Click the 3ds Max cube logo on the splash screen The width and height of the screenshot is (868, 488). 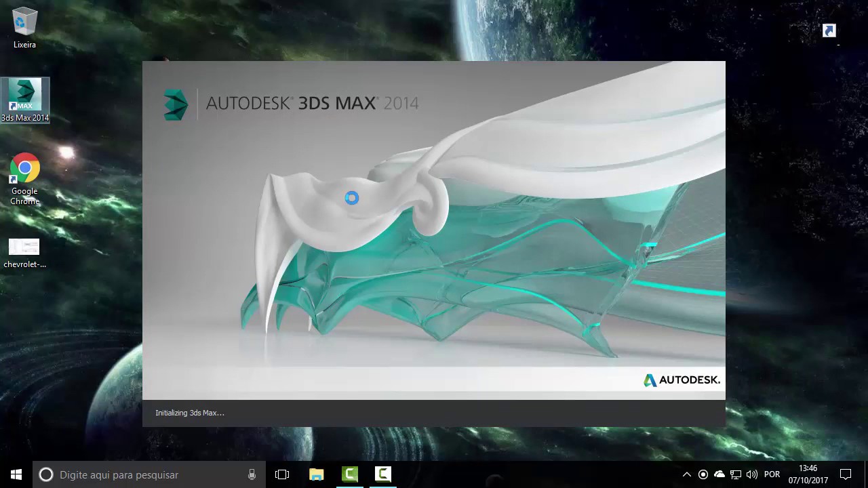[x=176, y=104]
